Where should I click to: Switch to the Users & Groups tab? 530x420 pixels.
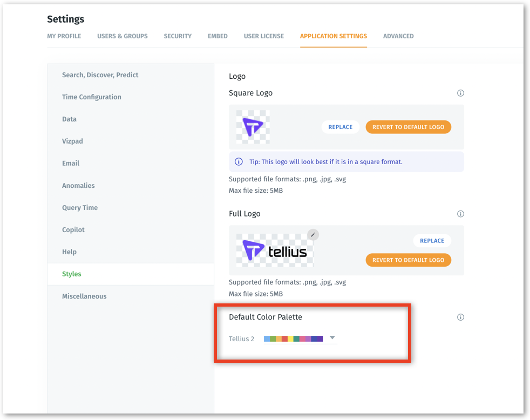(123, 36)
